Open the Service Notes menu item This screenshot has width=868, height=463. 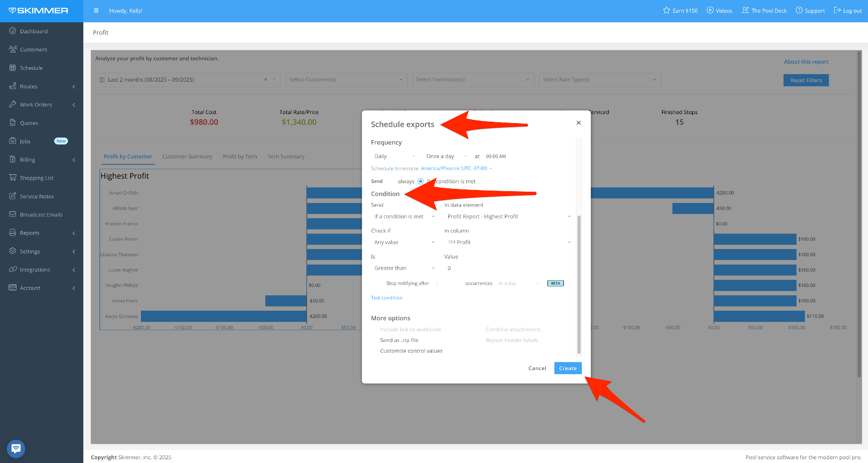37,196
